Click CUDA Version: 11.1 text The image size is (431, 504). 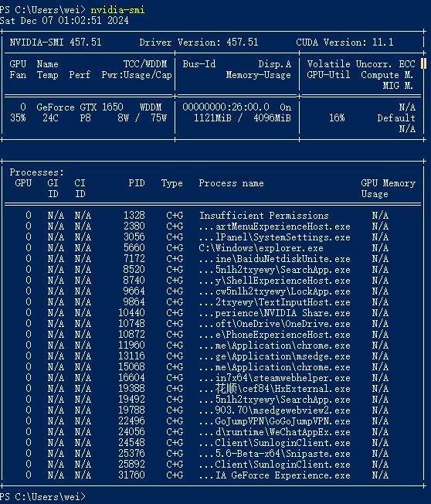(344, 43)
